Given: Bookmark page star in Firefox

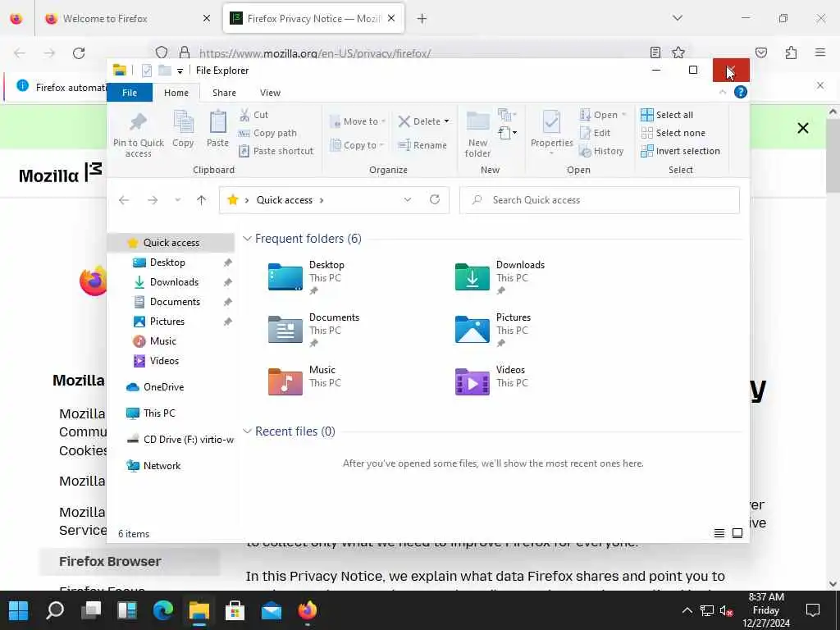Looking at the screenshot, I should (x=678, y=52).
